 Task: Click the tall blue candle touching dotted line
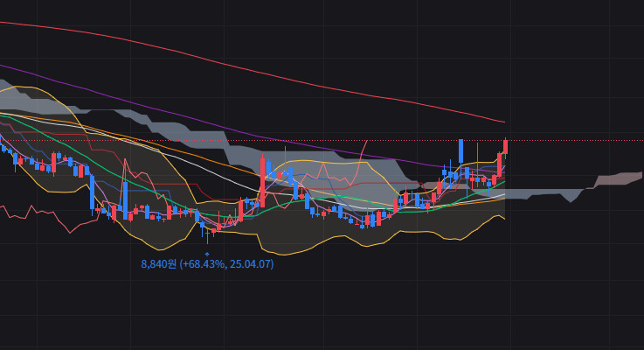(x=460, y=151)
